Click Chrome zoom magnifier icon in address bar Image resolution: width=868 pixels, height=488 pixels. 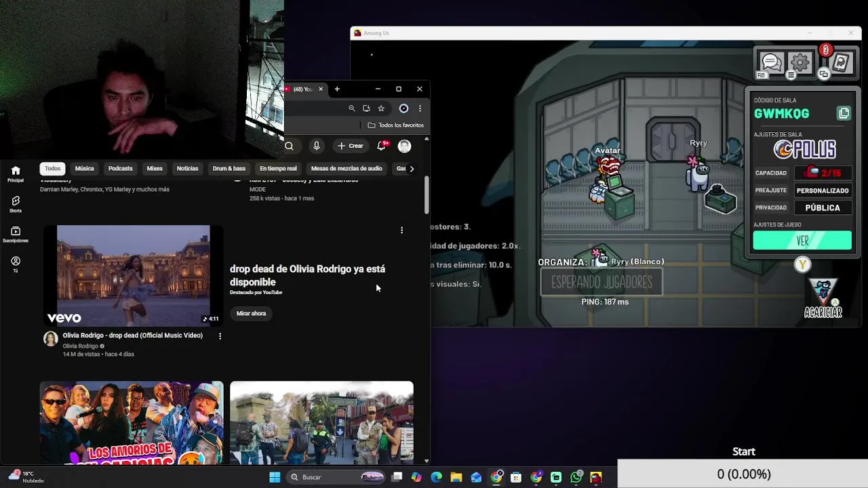(x=351, y=108)
